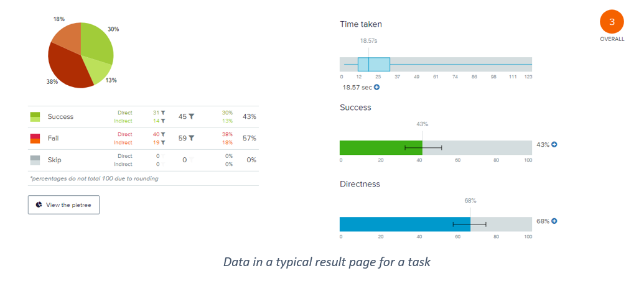
Task: Expand the 43% success details plus
Action: point(554,144)
